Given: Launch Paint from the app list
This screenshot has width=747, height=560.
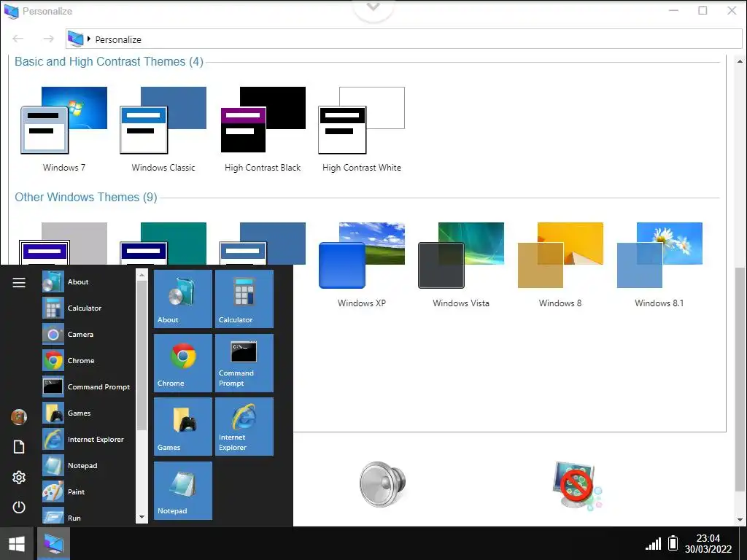Looking at the screenshot, I should [x=88, y=491].
